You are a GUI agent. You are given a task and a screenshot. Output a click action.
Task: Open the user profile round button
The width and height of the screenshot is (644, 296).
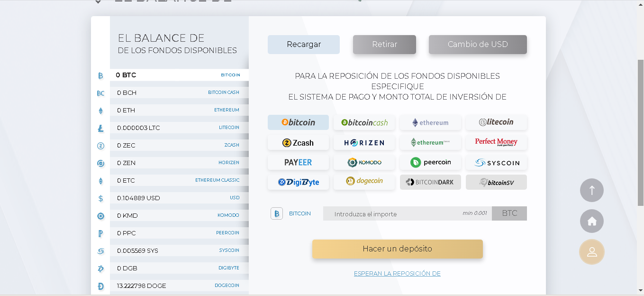[592, 252]
